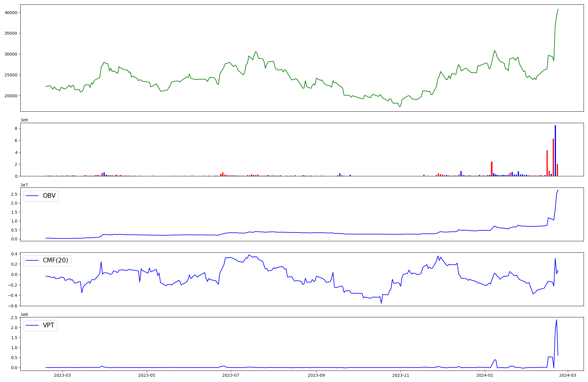Click the 2023-03 x-axis date label
Image resolution: width=588 pixels, height=382 pixels.
pos(63,375)
